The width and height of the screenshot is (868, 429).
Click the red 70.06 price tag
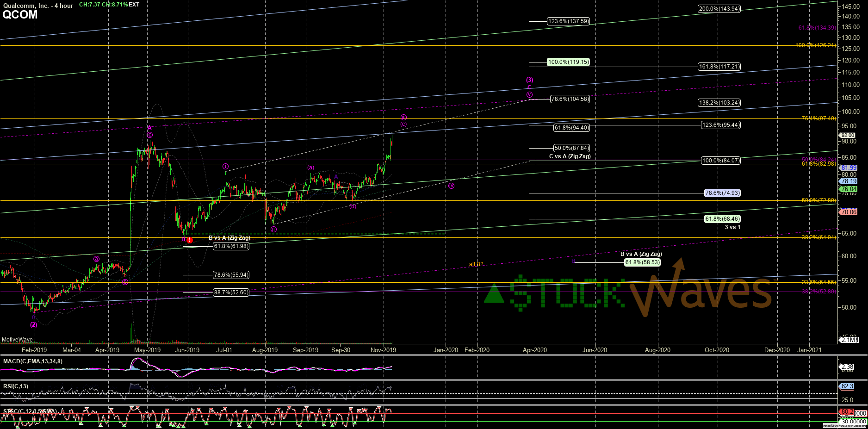click(x=849, y=212)
